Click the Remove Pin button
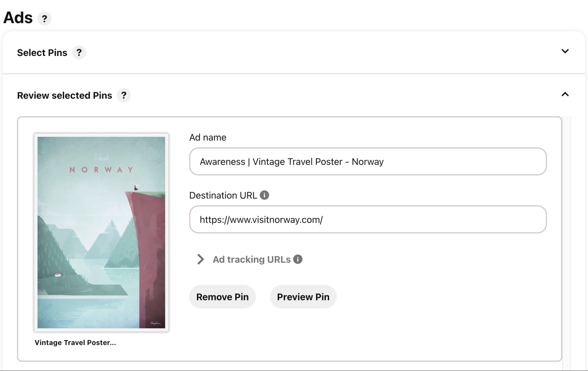 click(222, 297)
